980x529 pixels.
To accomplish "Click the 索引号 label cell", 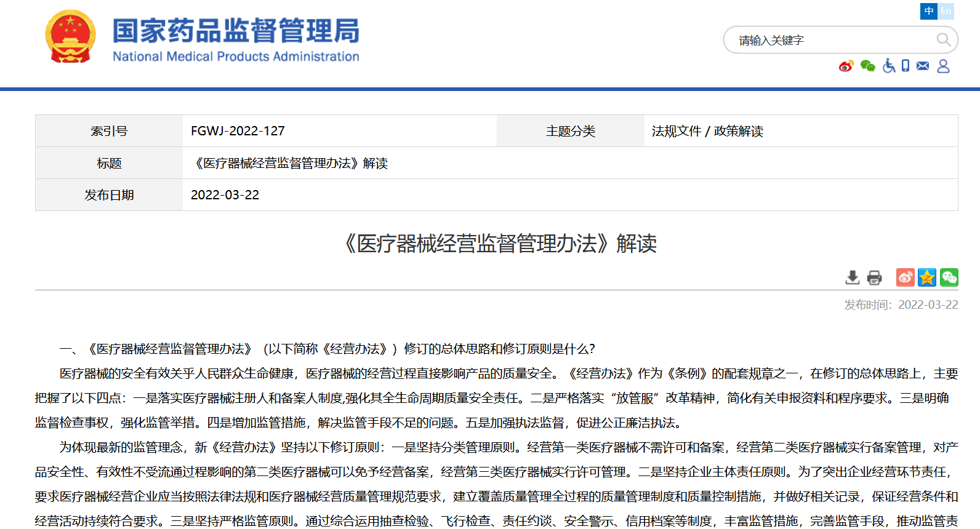I will 109,131.
